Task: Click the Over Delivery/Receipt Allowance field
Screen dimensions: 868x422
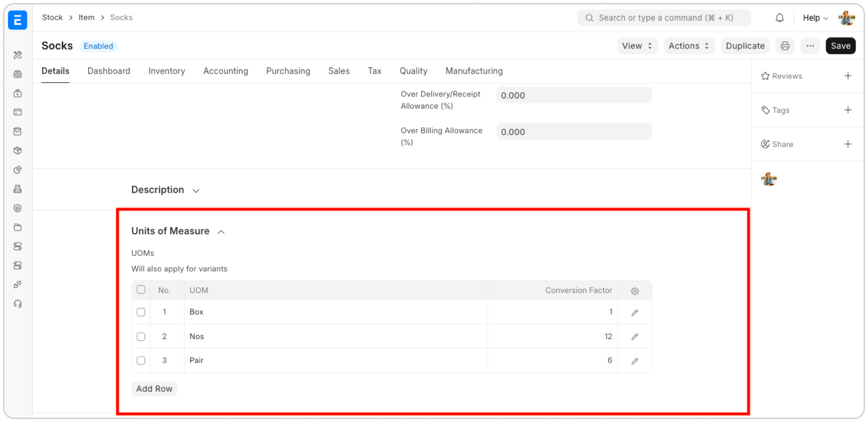Action: pyautogui.click(x=574, y=95)
